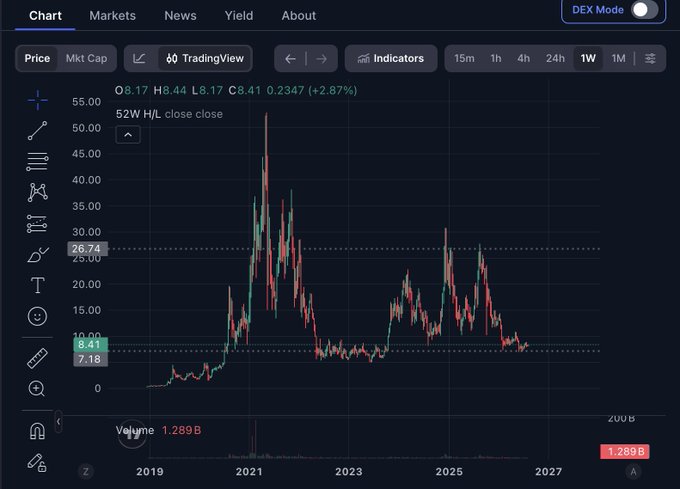Toggle the magnet snap mode
Screen dimensions: 680x489
37,431
